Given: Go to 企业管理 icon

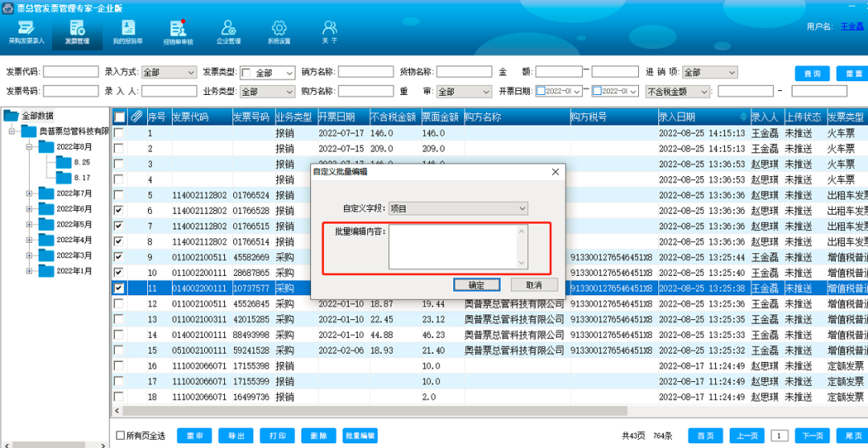Looking at the screenshot, I should [x=228, y=32].
